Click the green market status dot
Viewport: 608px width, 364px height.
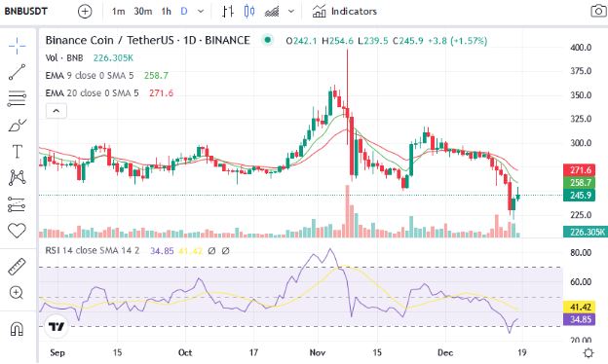[267, 40]
